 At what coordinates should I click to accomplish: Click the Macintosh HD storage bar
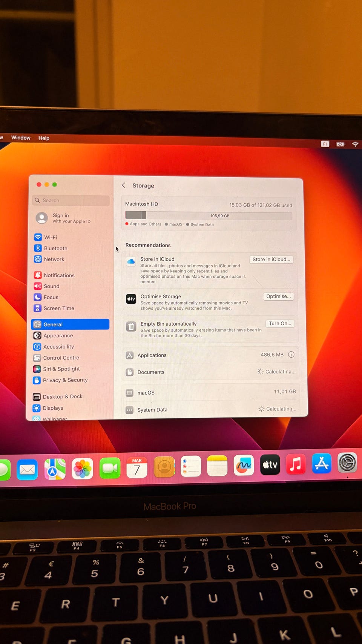coord(209,215)
